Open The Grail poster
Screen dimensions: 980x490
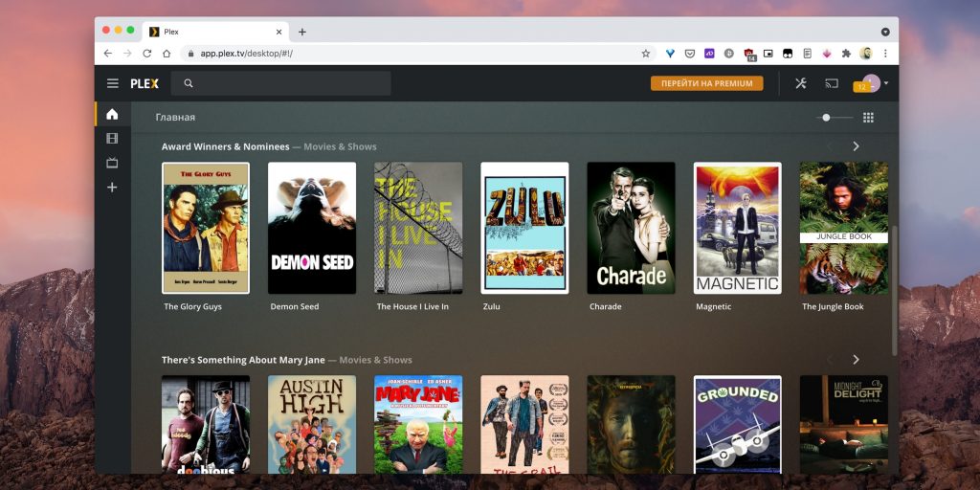pyautogui.click(x=524, y=424)
